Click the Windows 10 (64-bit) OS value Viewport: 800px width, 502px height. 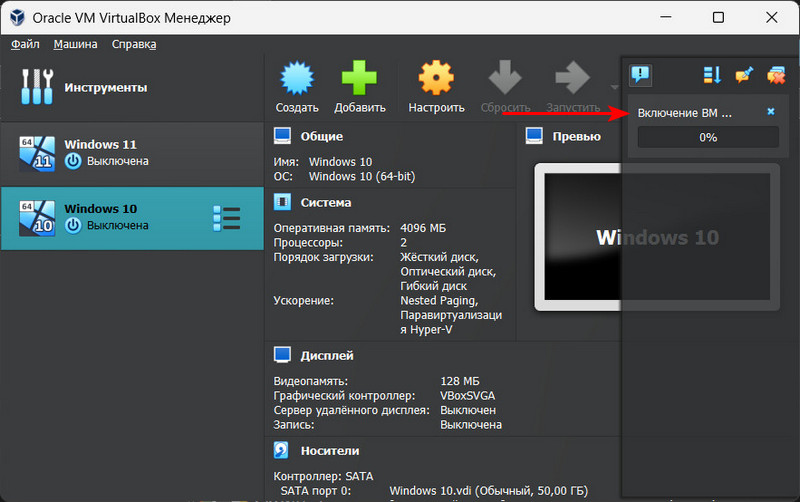tap(362, 177)
